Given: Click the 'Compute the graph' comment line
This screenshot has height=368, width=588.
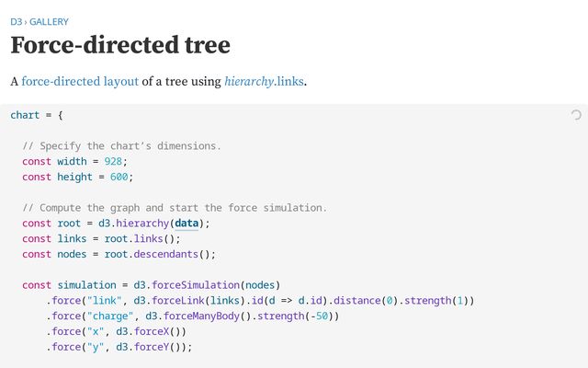Looking at the screenshot, I should tap(175, 207).
